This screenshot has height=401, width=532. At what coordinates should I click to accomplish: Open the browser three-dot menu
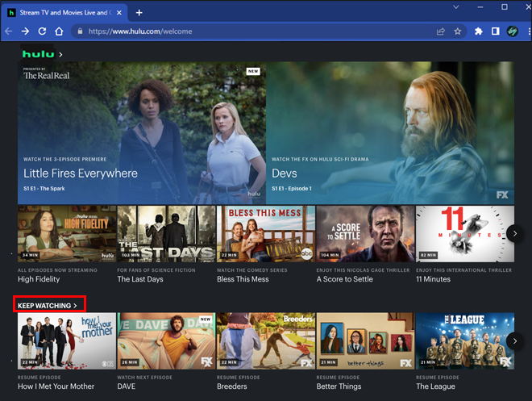[x=529, y=31]
